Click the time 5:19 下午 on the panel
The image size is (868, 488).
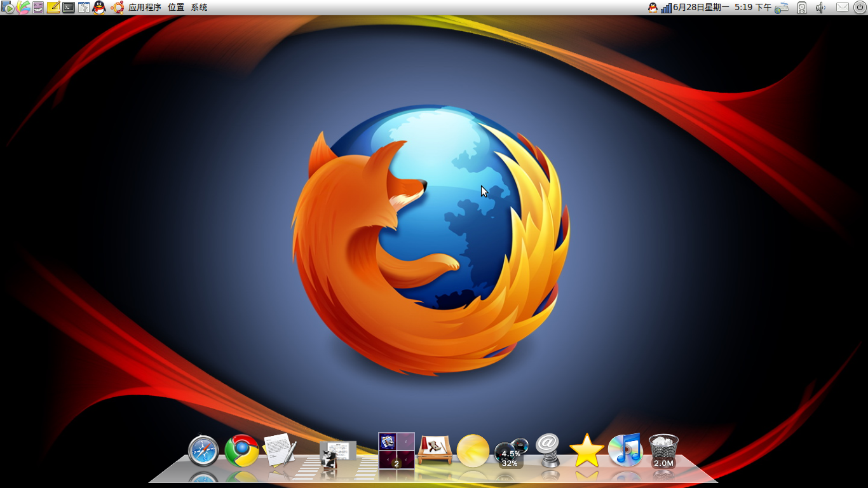(753, 8)
